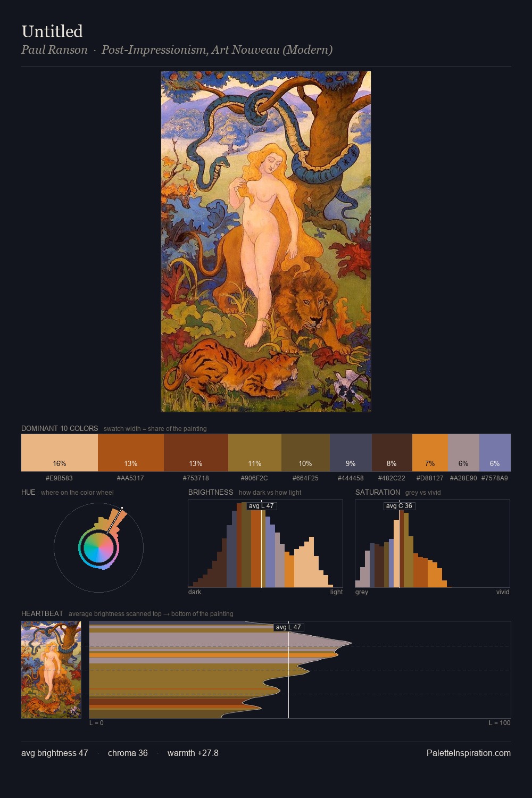Select the #906F2C ochre swatch

(255, 453)
